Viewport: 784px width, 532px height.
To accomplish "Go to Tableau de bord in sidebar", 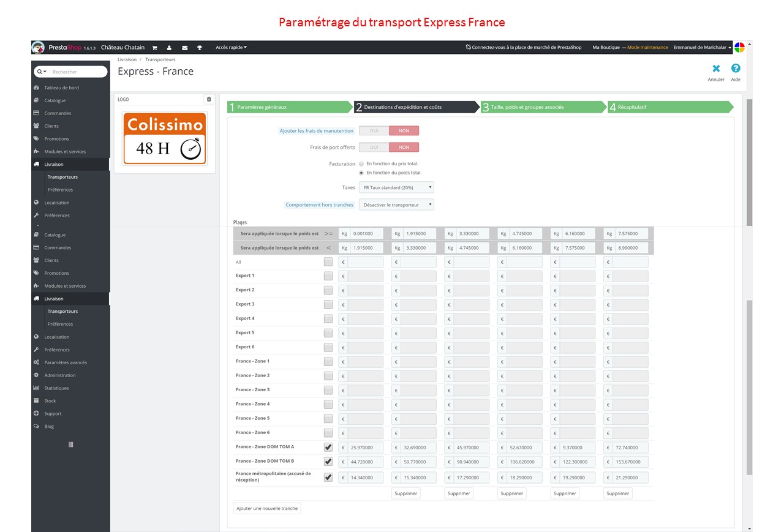I will 61,88.
